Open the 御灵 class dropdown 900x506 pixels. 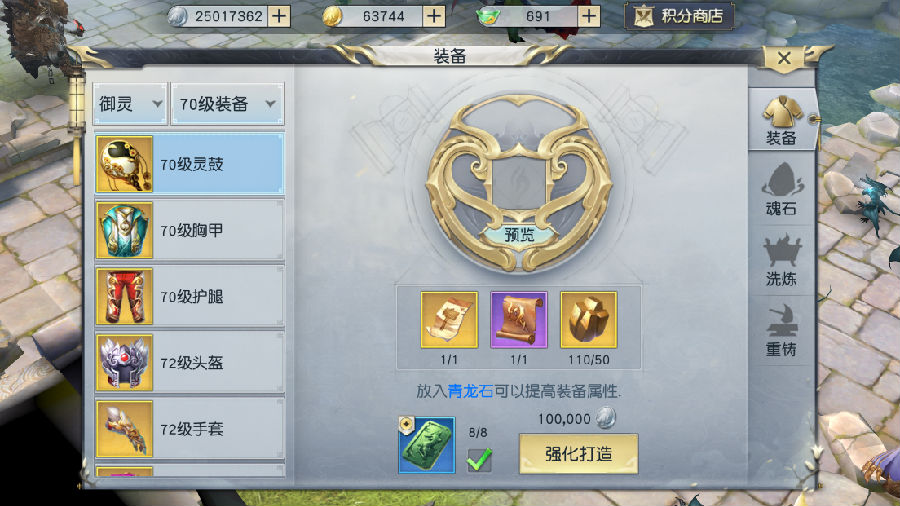130,104
